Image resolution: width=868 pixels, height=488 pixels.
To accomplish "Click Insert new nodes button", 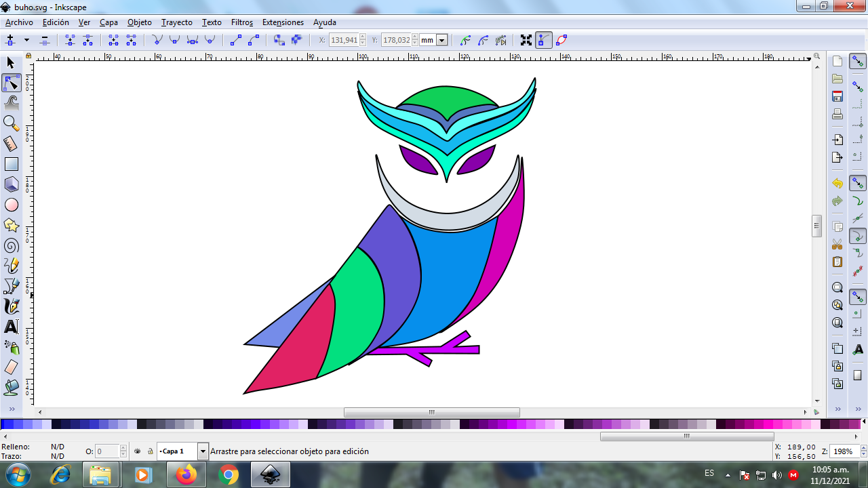I will [10, 40].
